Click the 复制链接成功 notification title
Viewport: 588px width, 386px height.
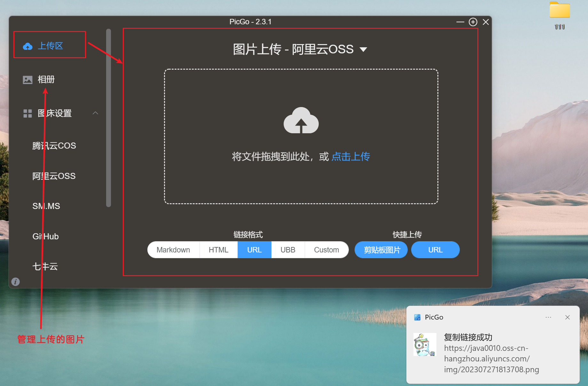[x=468, y=337]
